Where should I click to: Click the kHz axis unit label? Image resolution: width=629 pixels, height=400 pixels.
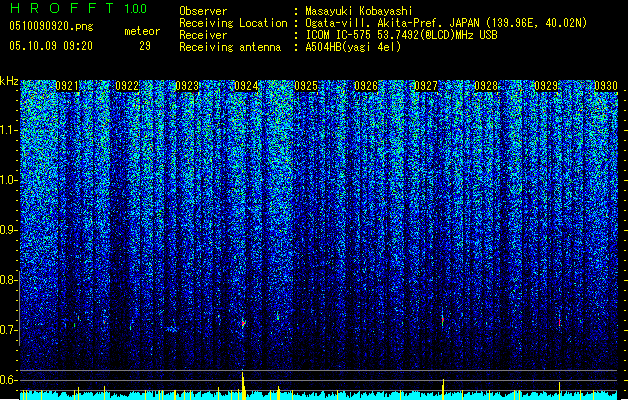9,81
